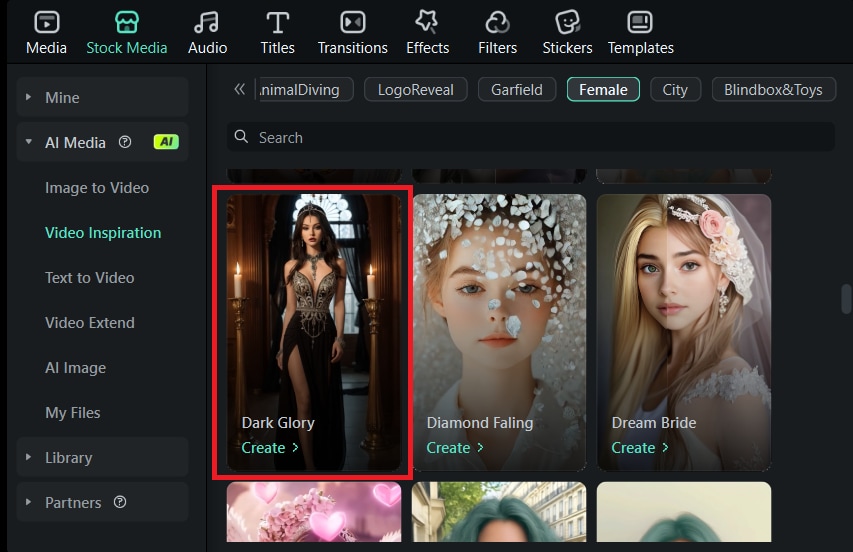Select Video Extend

(x=90, y=322)
